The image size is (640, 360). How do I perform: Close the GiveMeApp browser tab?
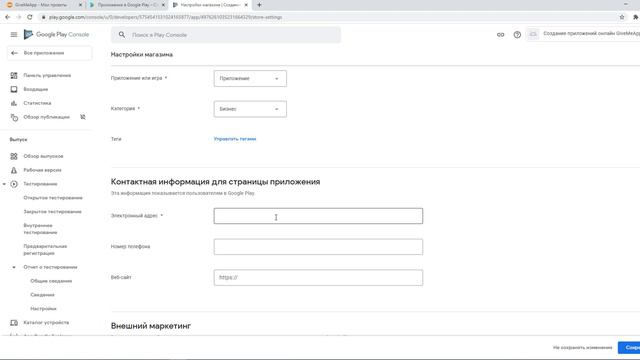[80, 5]
